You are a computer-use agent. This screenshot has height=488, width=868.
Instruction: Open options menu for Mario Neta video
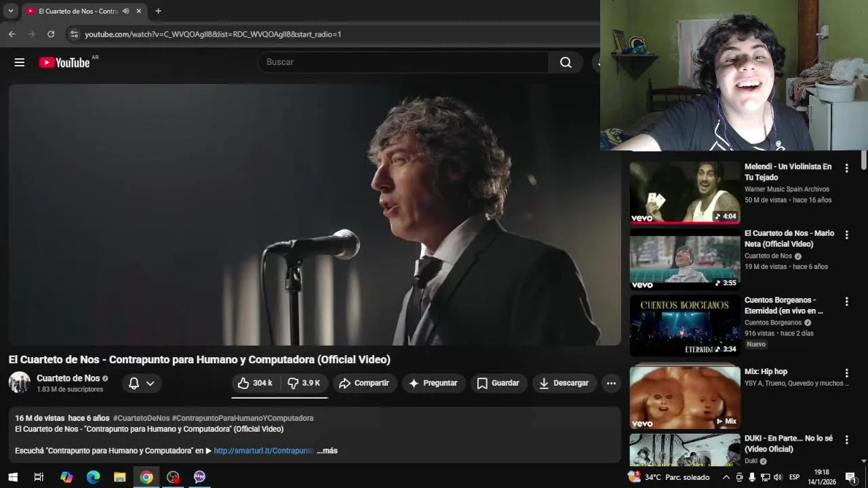tap(846, 235)
